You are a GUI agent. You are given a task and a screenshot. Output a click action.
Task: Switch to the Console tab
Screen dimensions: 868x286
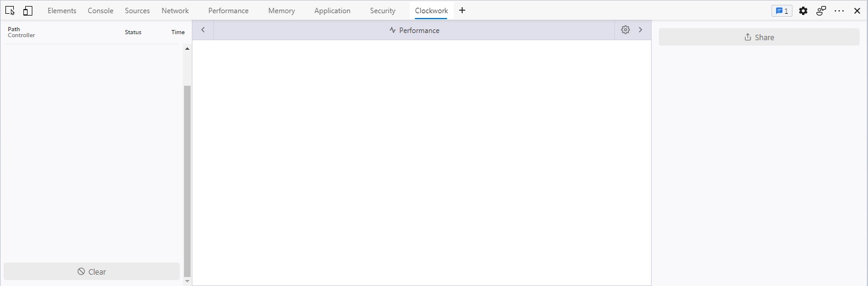[101, 11]
